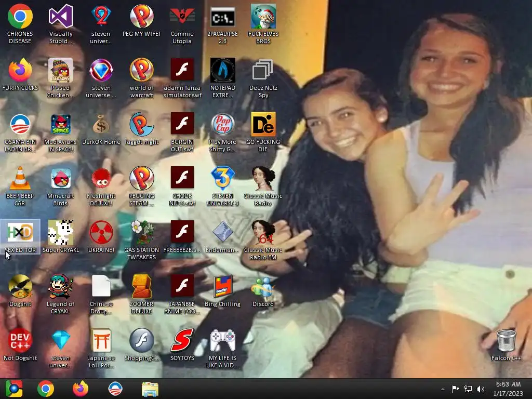Image resolution: width=532 pixels, height=399 pixels.
Task: Open the Start button on the taskbar
Action: coord(14,389)
